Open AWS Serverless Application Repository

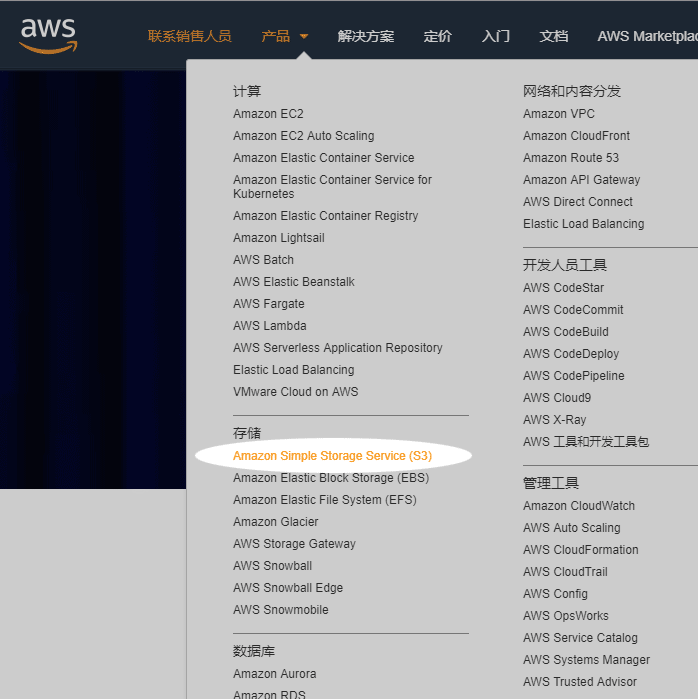(337, 347)
